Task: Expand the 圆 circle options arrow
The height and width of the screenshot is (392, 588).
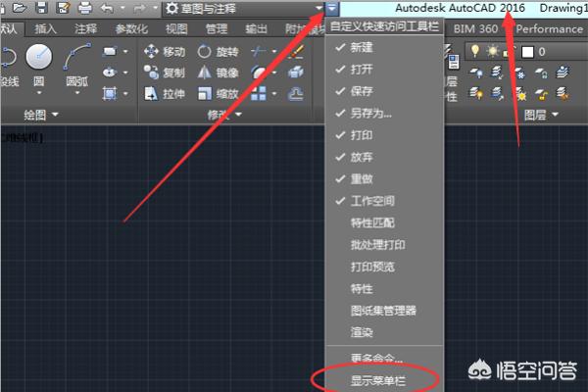Action: 39,93
